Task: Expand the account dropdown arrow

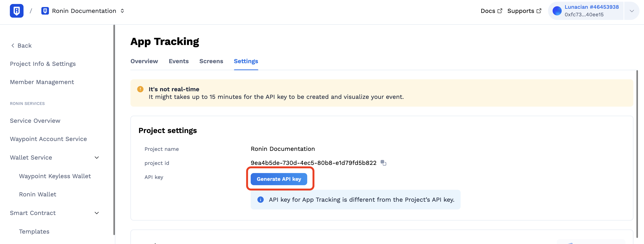Action: click(632, 11)
